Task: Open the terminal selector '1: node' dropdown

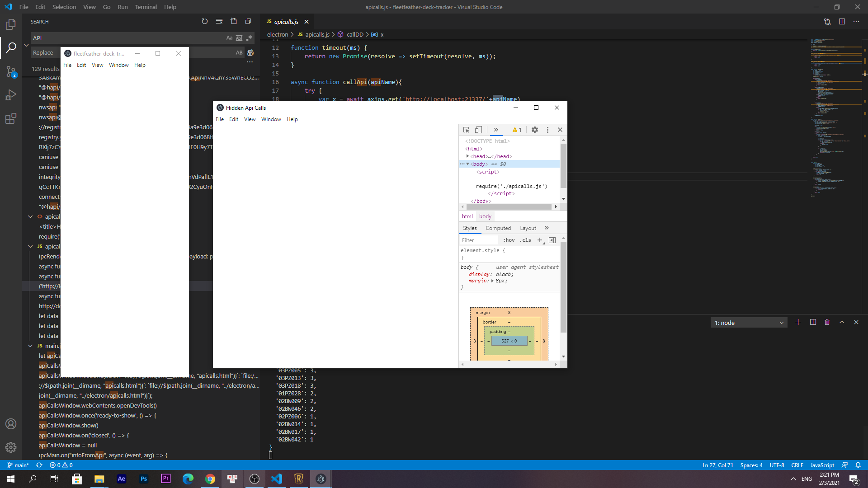Action: (749, 323)
